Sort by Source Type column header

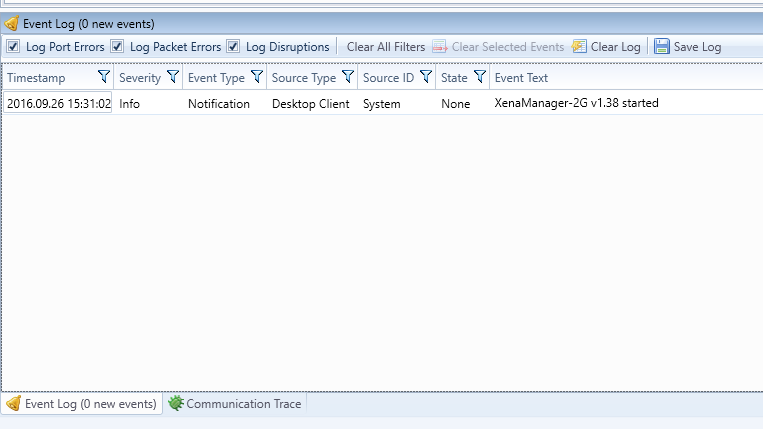(304, 78)
